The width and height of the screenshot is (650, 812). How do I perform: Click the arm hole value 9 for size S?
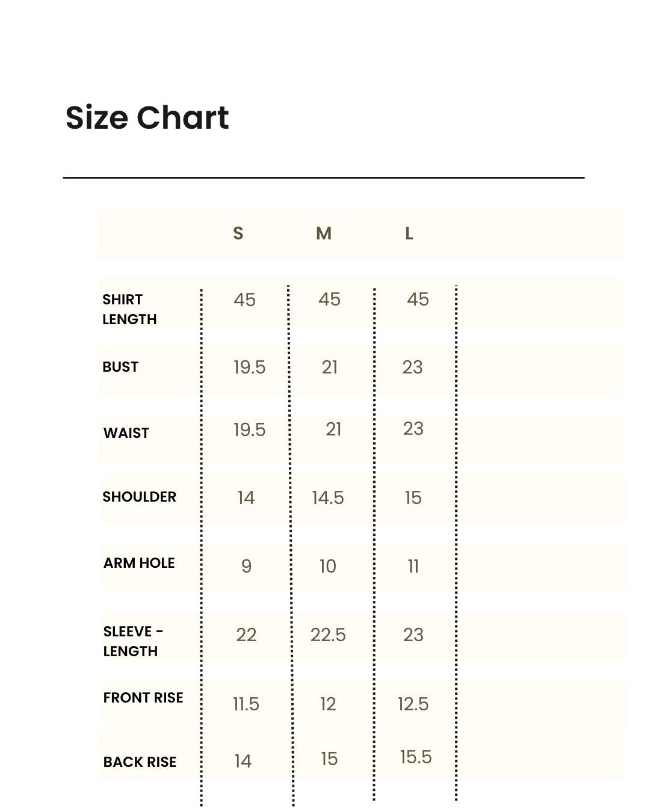pyautogui.click(x=246, y=567)
